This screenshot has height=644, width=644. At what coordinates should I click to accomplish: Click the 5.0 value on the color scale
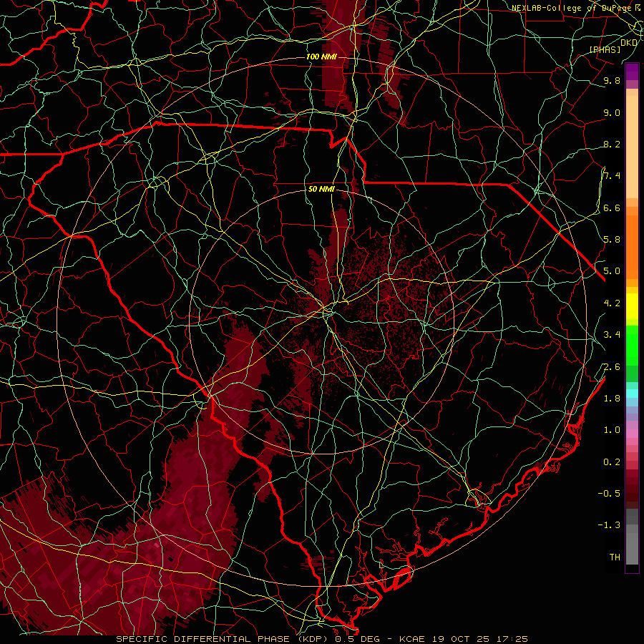[612, 271]
